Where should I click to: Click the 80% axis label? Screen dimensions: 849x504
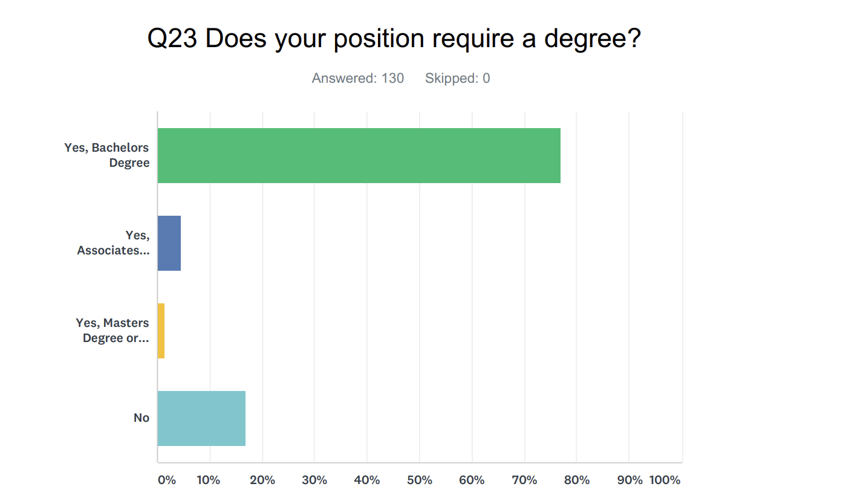pos(577,480)
